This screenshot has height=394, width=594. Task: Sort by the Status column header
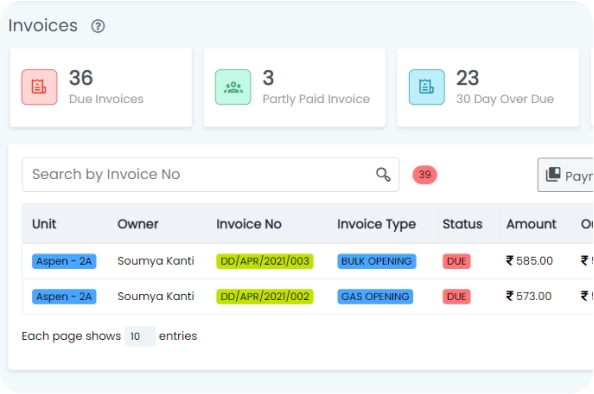pos(463,224)
